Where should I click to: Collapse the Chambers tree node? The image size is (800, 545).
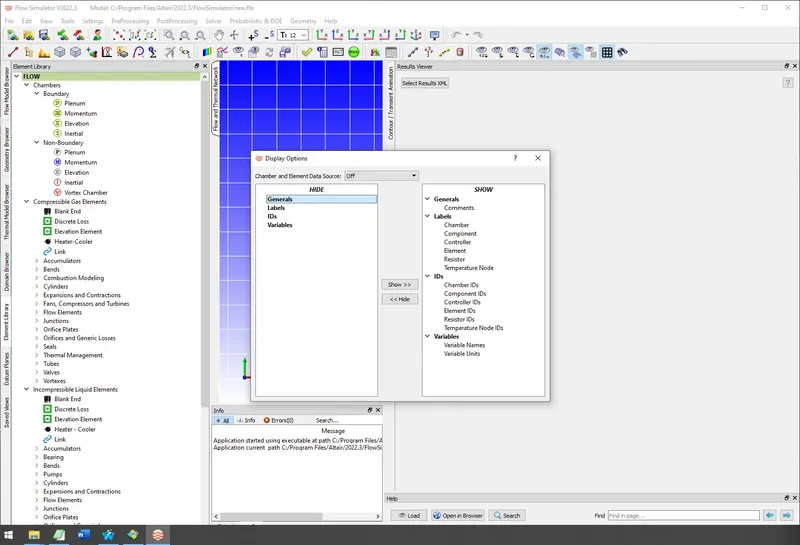point(27,85)
